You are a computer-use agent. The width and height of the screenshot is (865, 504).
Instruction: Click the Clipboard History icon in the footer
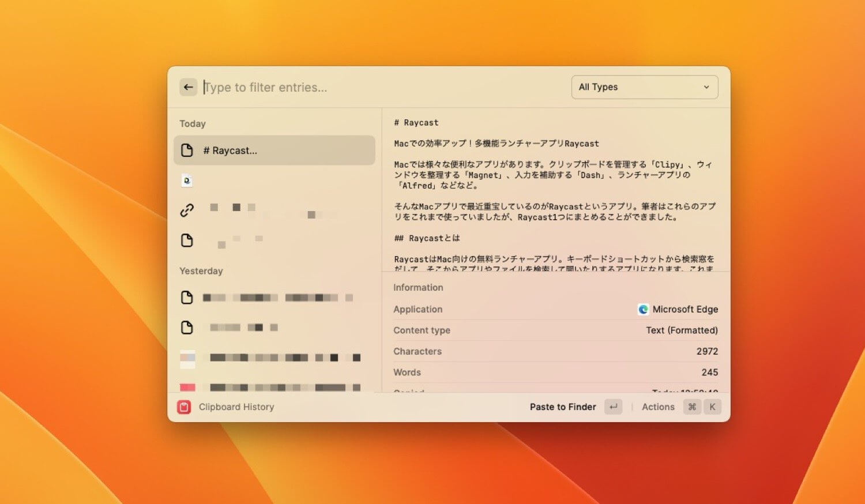pos(184,407)
